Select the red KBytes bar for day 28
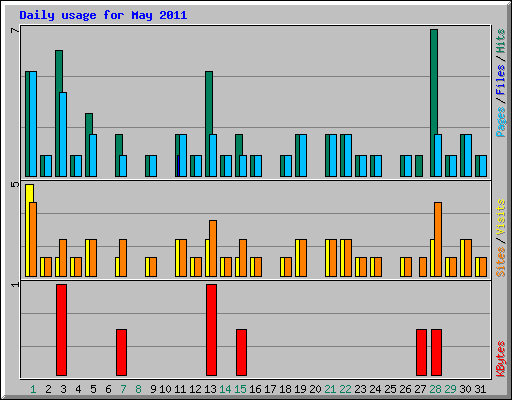512x400 pixels. (x=436, y=352)
